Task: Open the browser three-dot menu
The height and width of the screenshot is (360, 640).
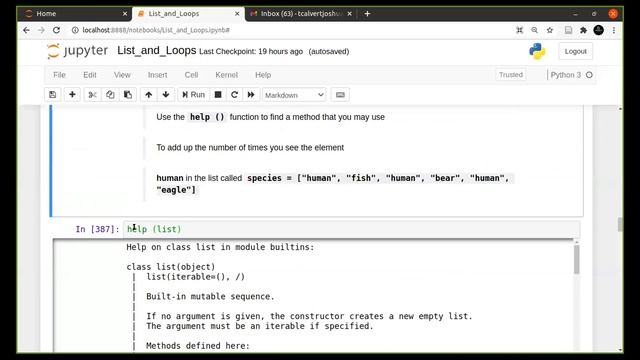Action: click(x=613, y=30)
